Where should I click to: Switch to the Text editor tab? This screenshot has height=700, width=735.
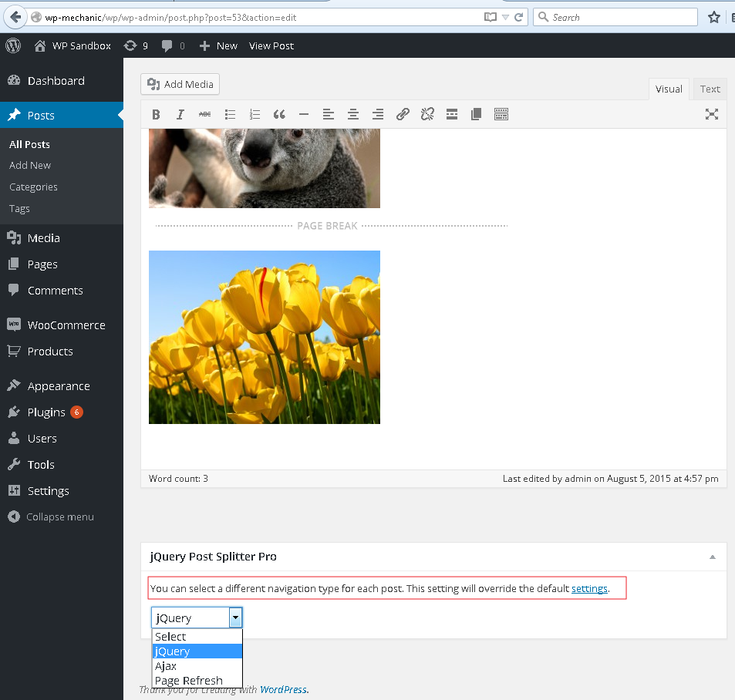(x=710, y=89)
